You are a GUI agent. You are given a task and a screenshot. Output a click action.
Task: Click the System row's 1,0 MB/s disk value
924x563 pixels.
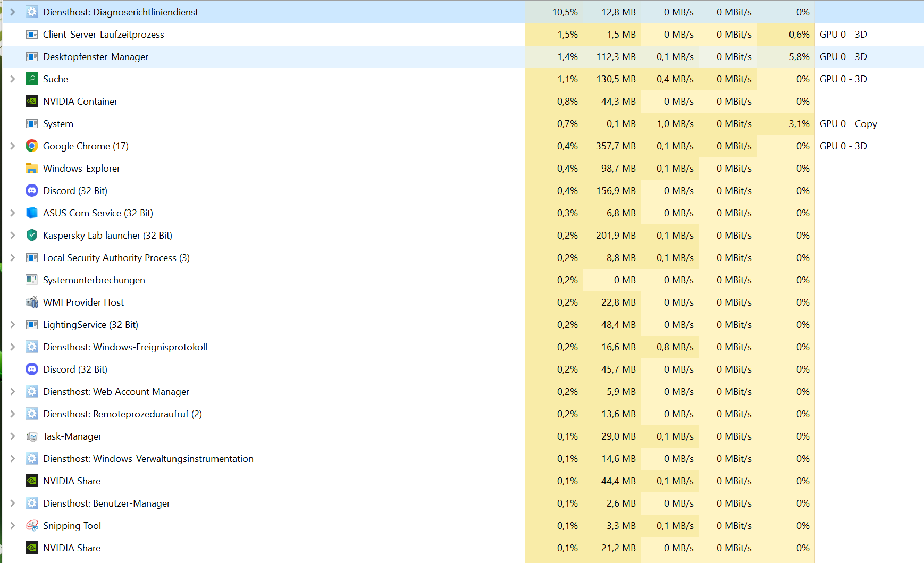pyautogui.click(x=675, y=124)
